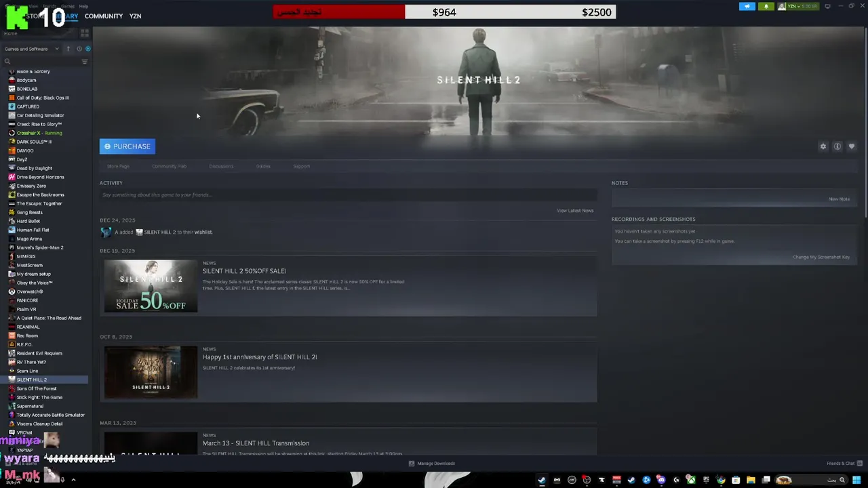
Task: Click the activity comment input box
Action: point(349,195)
